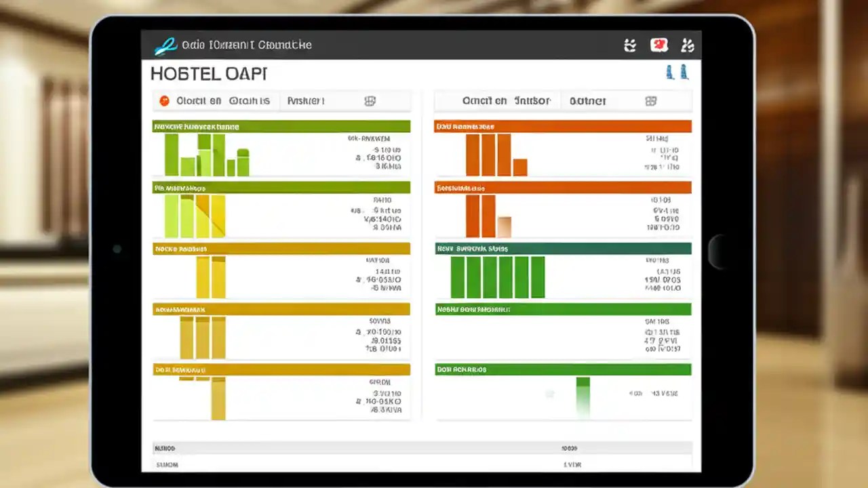The width and height of the screenshot is (868, 488).
Task: Select the first blue person icon above the charts
Action: (x=670, y=72)
